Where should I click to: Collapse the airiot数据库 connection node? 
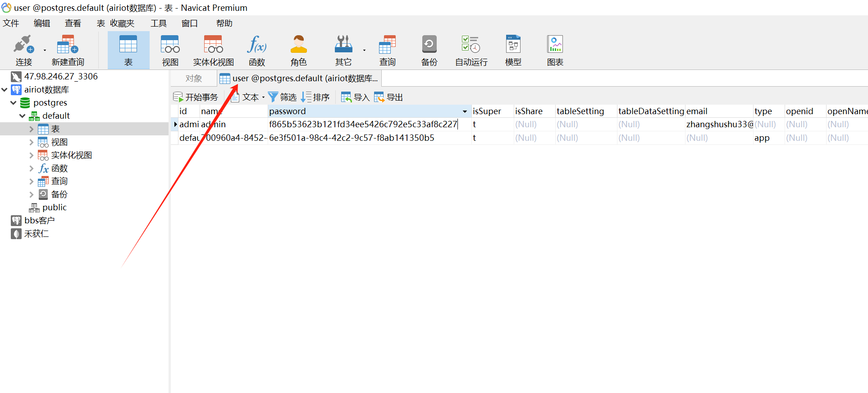coord(5,90)
